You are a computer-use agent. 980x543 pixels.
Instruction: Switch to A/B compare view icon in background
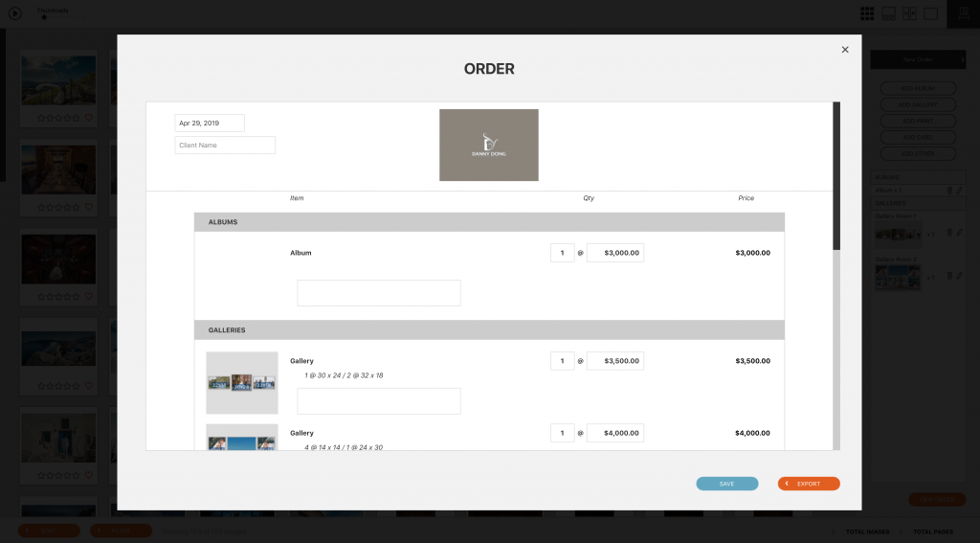pos(909,13)
